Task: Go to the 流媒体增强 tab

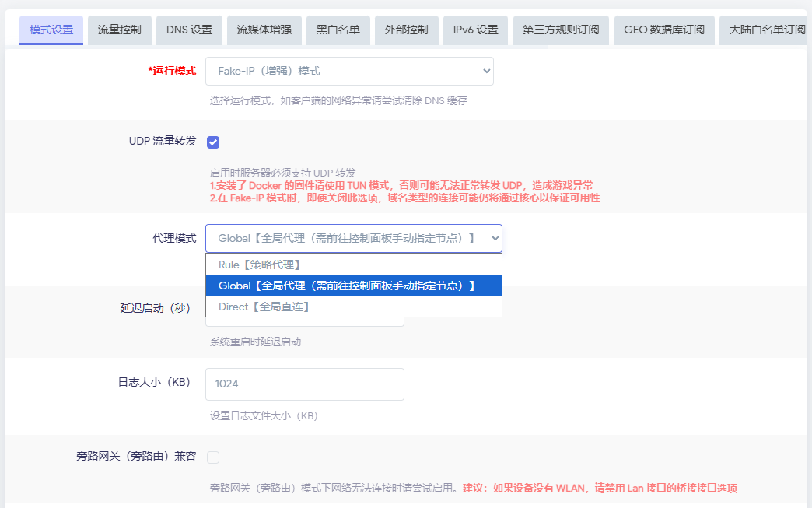Action: tap(264, 30)
